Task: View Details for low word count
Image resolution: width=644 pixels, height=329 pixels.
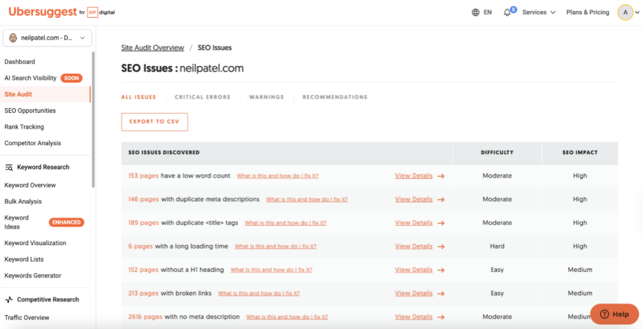Action: (414, 176)
